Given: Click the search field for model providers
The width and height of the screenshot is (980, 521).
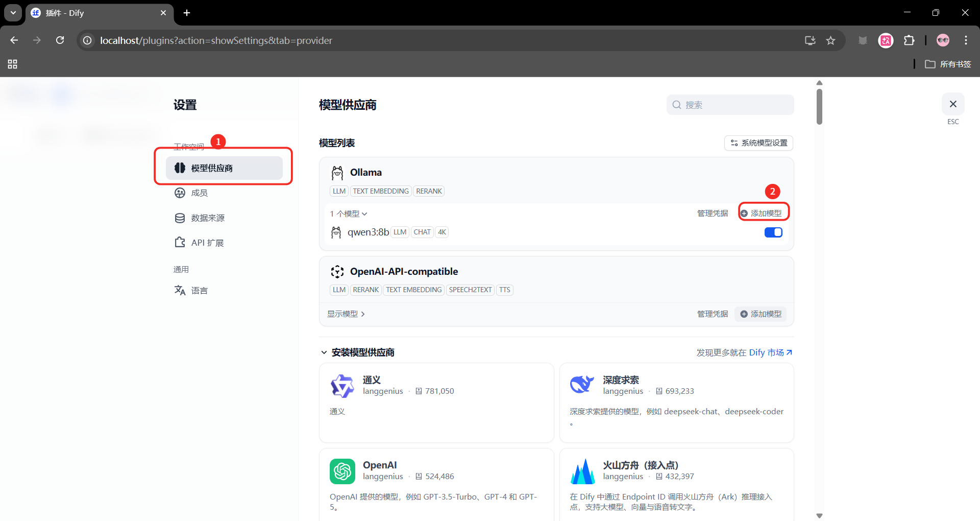Looking at the screenshot, I should [730, 105].
